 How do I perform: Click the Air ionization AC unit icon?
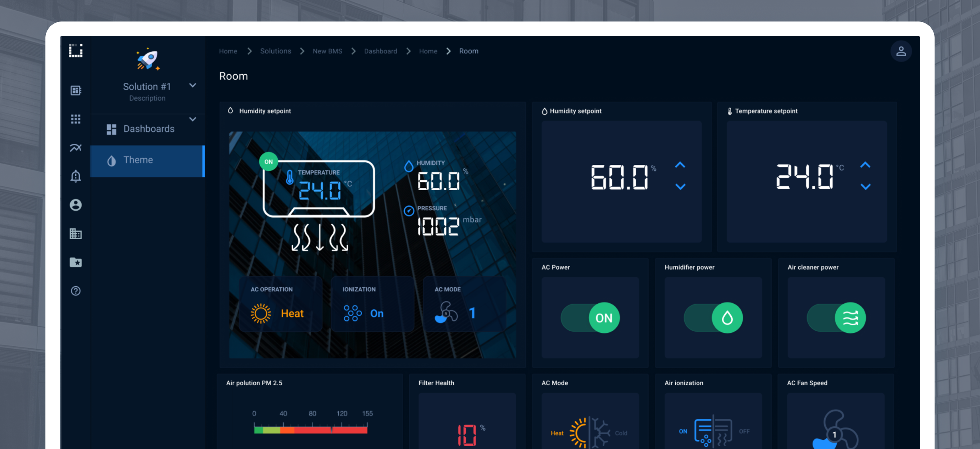[x=713, y=431]
